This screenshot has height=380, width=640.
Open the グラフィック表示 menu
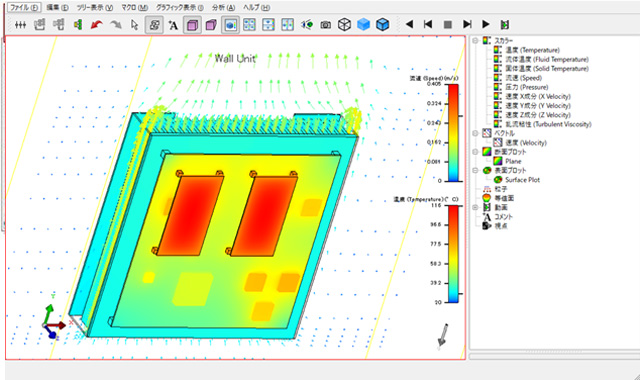[180, 7]
